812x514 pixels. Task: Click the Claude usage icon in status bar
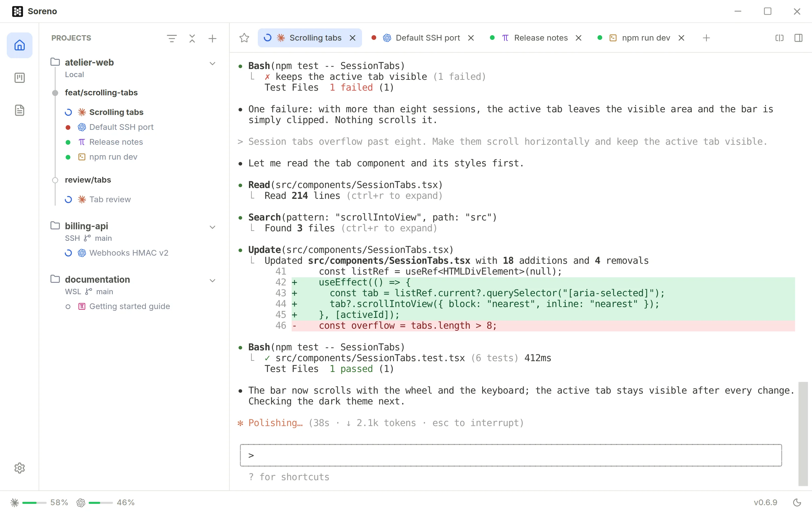coord(15,503)
